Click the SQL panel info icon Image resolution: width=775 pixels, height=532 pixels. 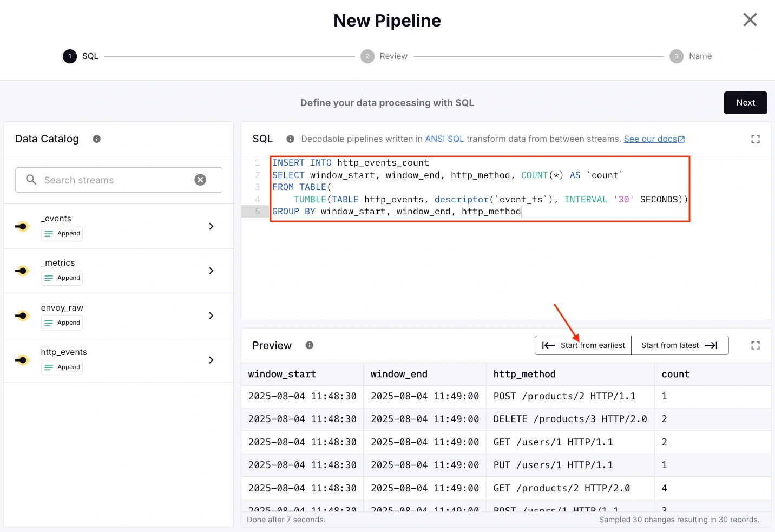(291, 139)
